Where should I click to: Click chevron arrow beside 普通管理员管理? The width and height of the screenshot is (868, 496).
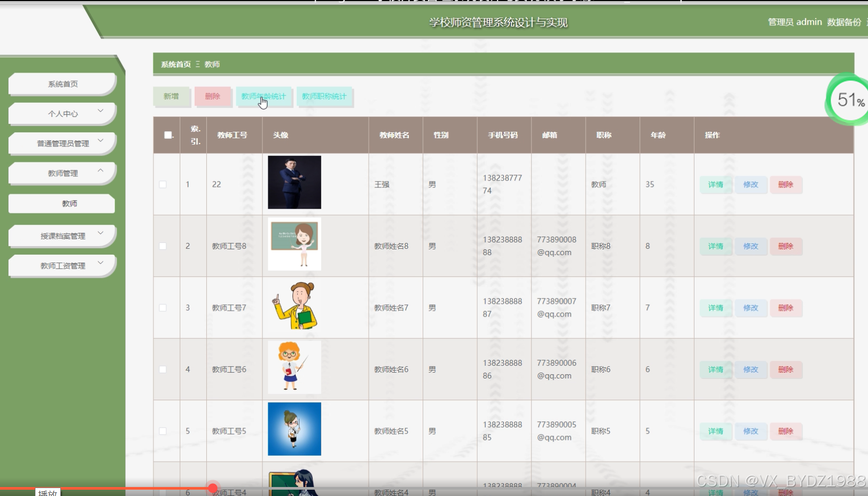(100, 140)
